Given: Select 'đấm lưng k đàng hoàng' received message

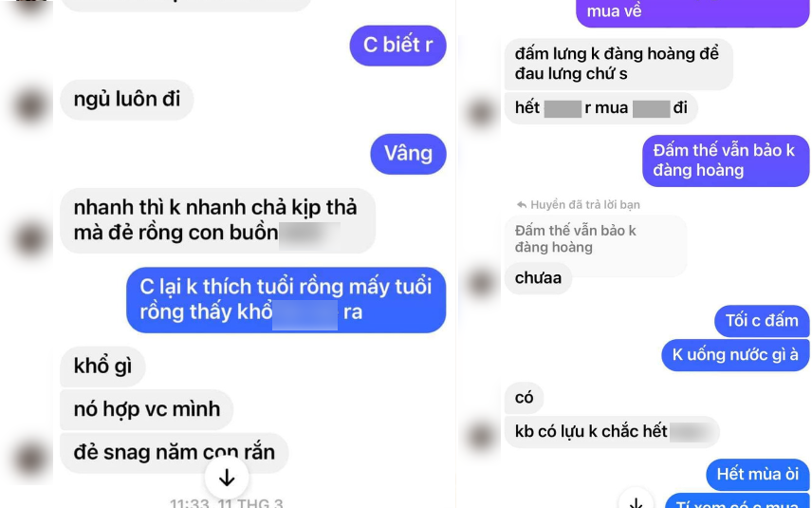Looking at the screenshot, I should click(x=618, y=64).
